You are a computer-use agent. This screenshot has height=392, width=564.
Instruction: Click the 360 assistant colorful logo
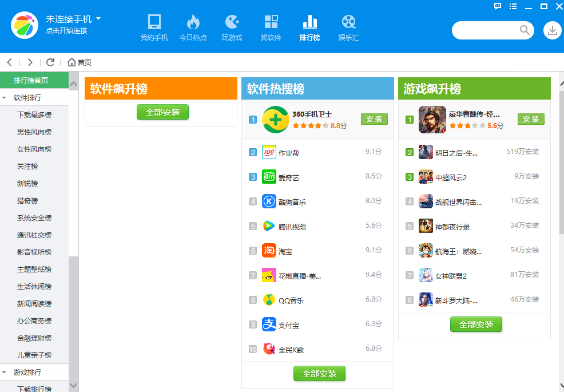[25, 25]
